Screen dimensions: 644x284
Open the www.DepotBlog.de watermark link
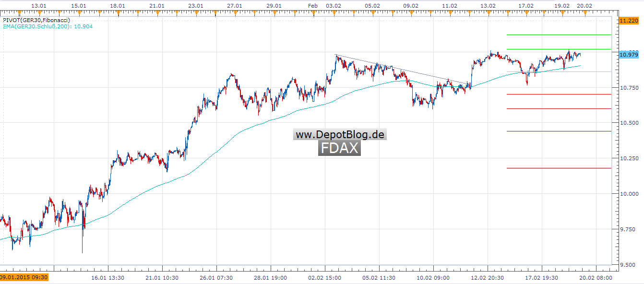click(x=340, y=135)
